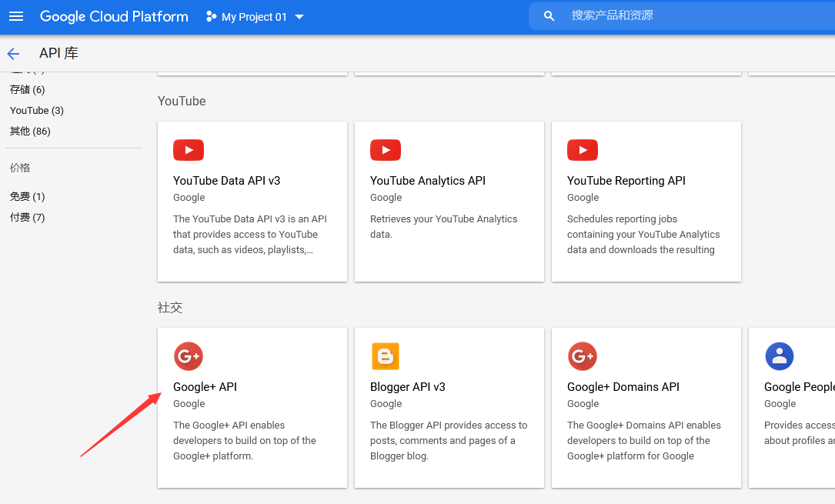Open the YouTube Data API v3 title
The height and width of the screenshot is (504, 835).
click(x=227, y=180)
